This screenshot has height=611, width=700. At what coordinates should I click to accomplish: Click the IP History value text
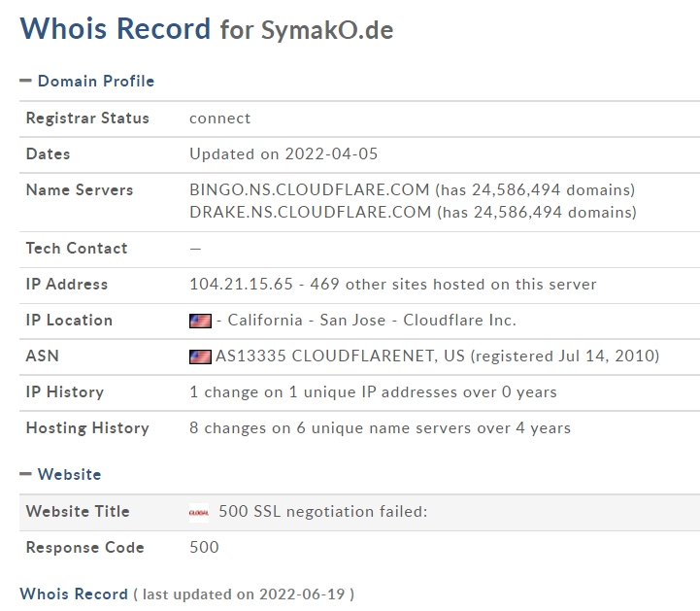pyautogui.click(x=373, y=392)
